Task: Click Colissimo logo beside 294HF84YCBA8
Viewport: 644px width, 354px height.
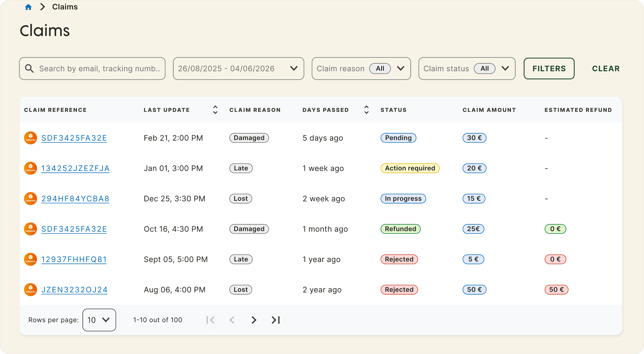Action: point(30,199)
